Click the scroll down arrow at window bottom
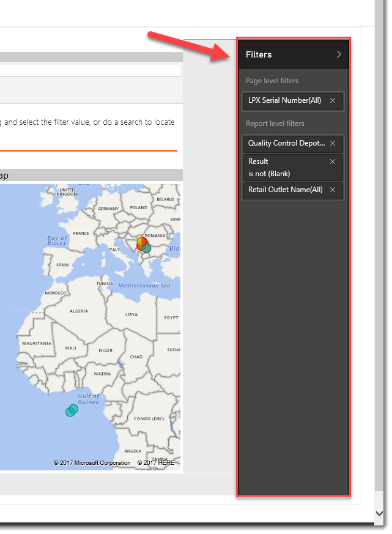The height and width of the screenshot is (534, 392). click(379, 513)
